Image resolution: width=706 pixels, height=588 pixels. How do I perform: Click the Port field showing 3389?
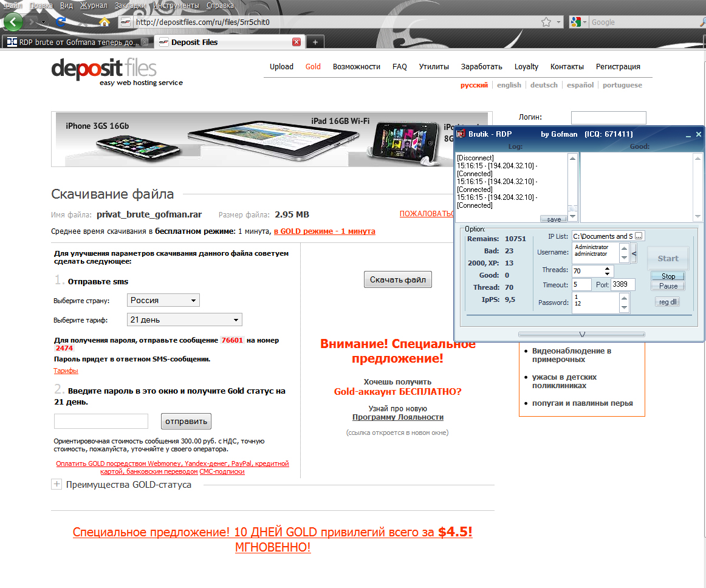tap(623, 284)
